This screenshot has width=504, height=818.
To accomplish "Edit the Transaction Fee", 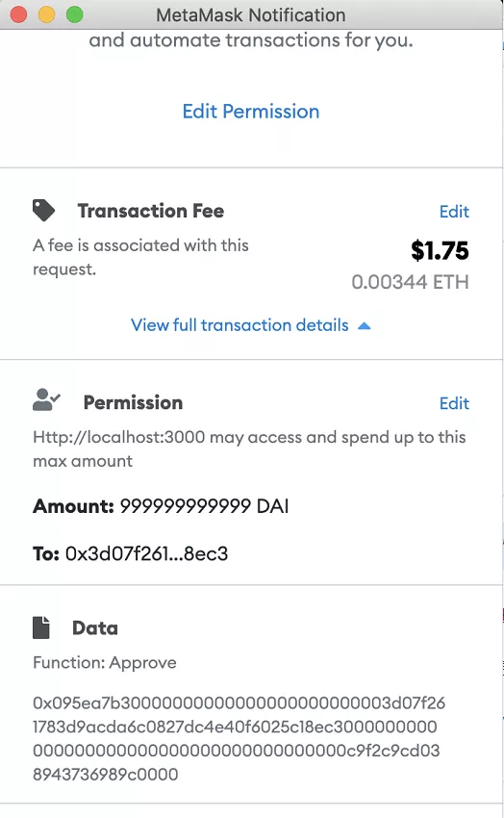I will pos(454,212).
